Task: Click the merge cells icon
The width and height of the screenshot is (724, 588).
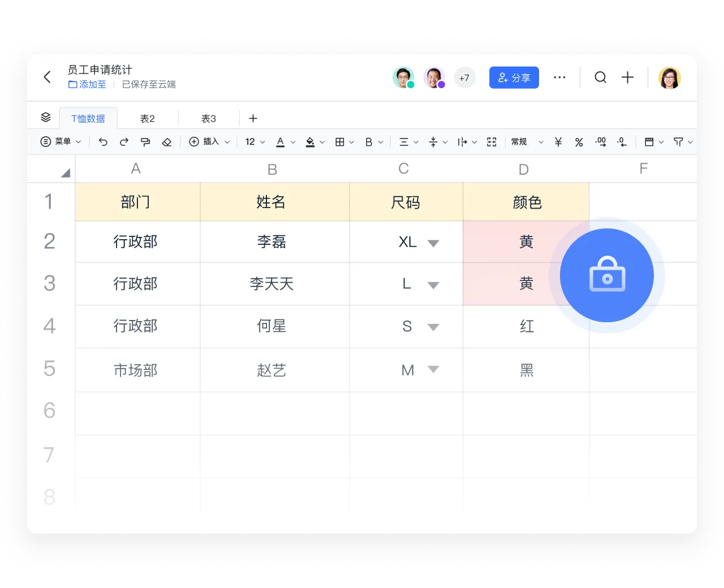Action: pos(492,142)
